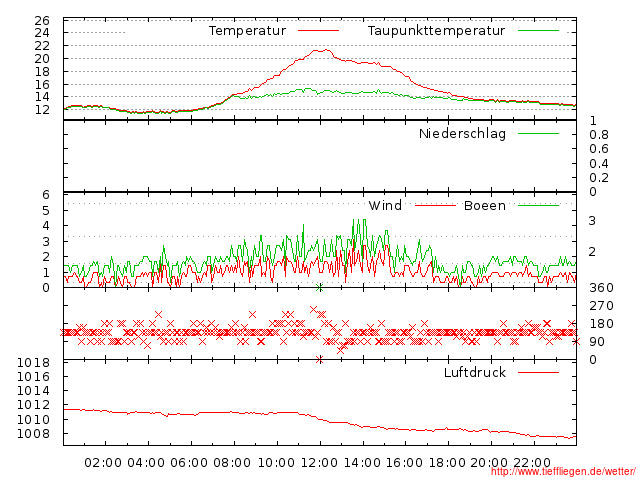The image size is (640, 480).
Task: Click the 0.8 precipitation axis value
Action: (x=599, y=135)
